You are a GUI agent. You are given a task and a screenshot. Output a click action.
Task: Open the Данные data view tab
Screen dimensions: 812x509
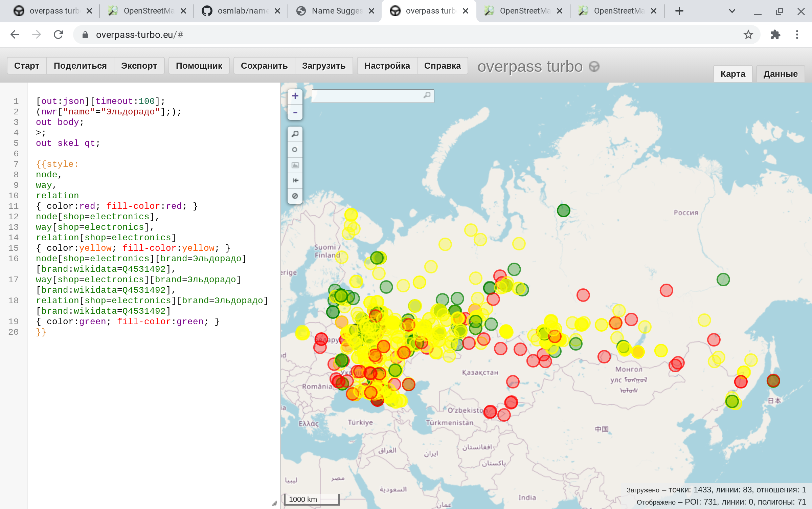(781, 74)
